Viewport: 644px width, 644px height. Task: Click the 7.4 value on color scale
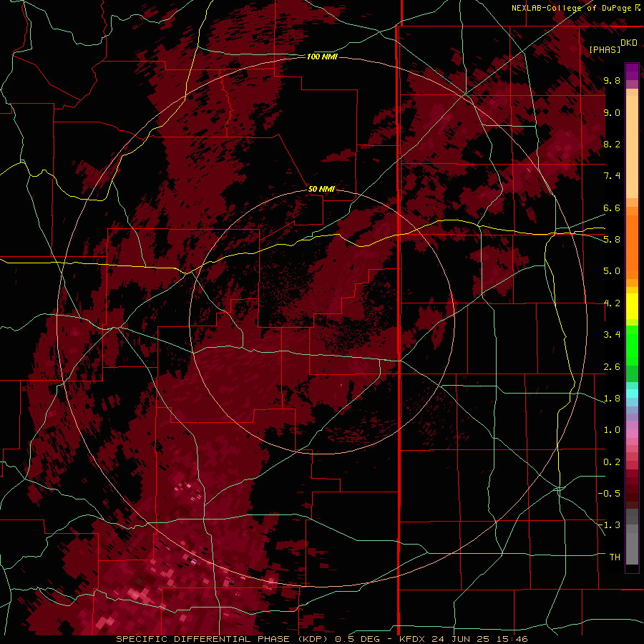tap(612, 176)
